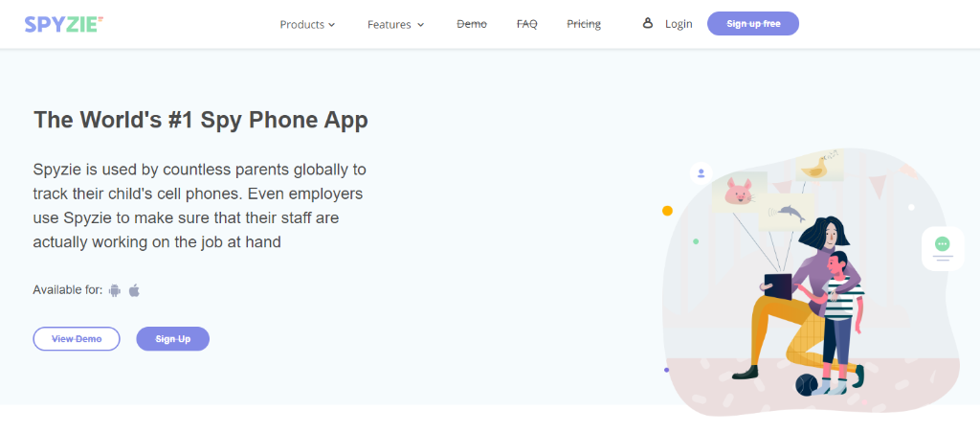This screenshot has width=980, height=433.
Task: Click the duck picture in illustration
Action: pos(819,165)
